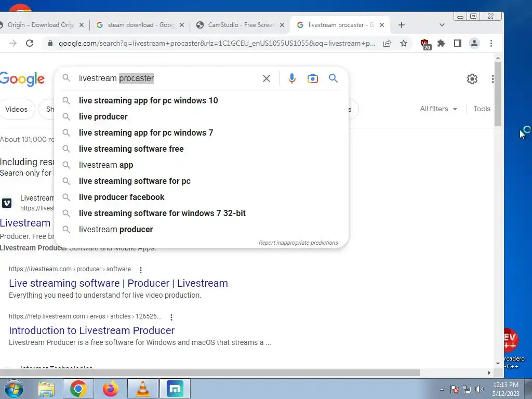Click the browser address bar URL
This screenshot has height=399, width=532.
[x=217, y=44]
